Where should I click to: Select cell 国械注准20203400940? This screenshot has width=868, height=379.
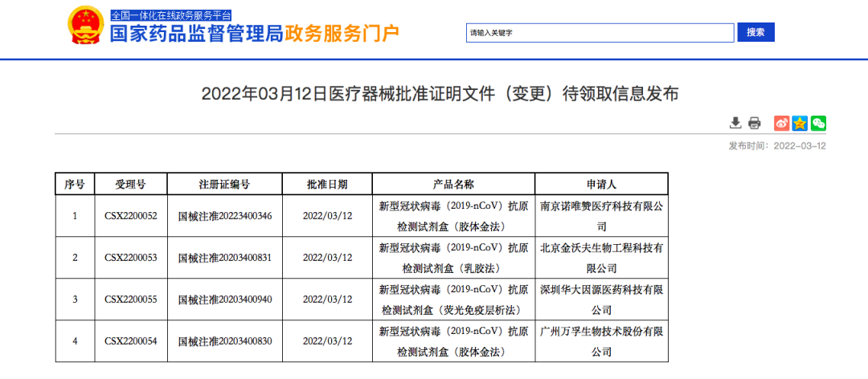click(224, 300)
